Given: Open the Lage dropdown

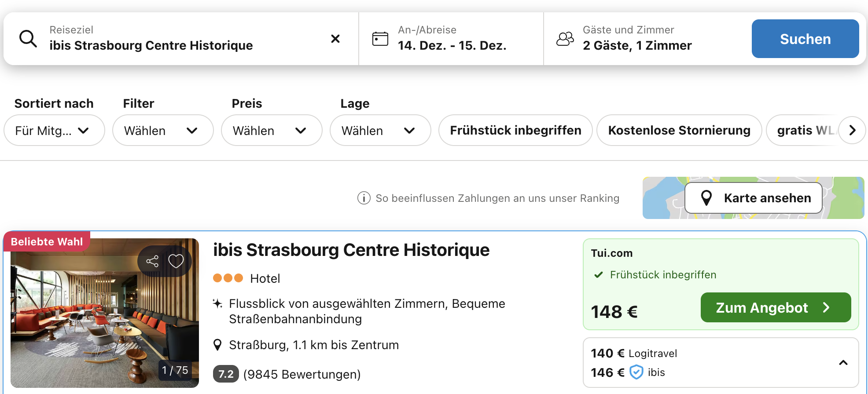Looking at the screenshot, I should [x=380, y=131].
